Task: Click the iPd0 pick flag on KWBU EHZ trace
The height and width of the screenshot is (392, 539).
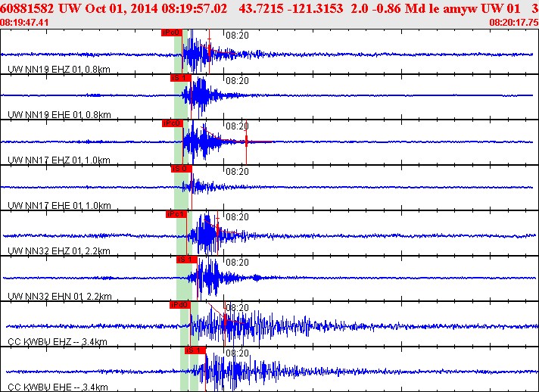Action: coord(180,305)
